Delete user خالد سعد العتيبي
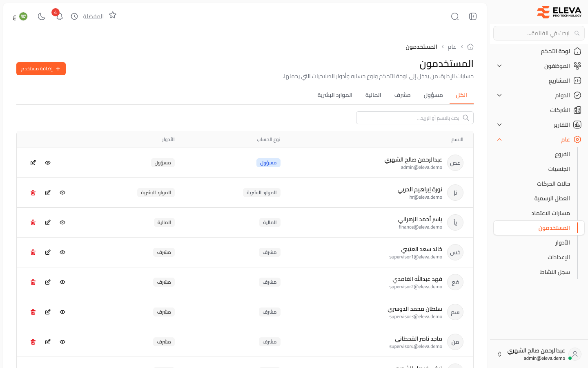588x368 pixels. pos(33,252)
